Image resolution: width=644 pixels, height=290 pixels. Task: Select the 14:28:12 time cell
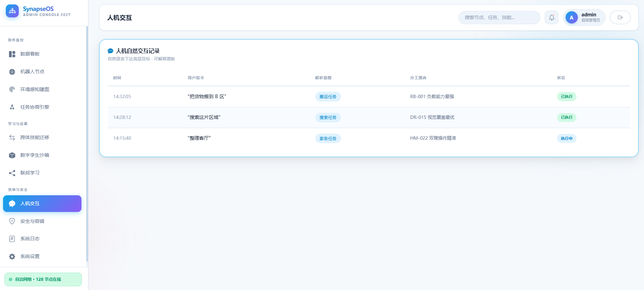click(122, 117)
